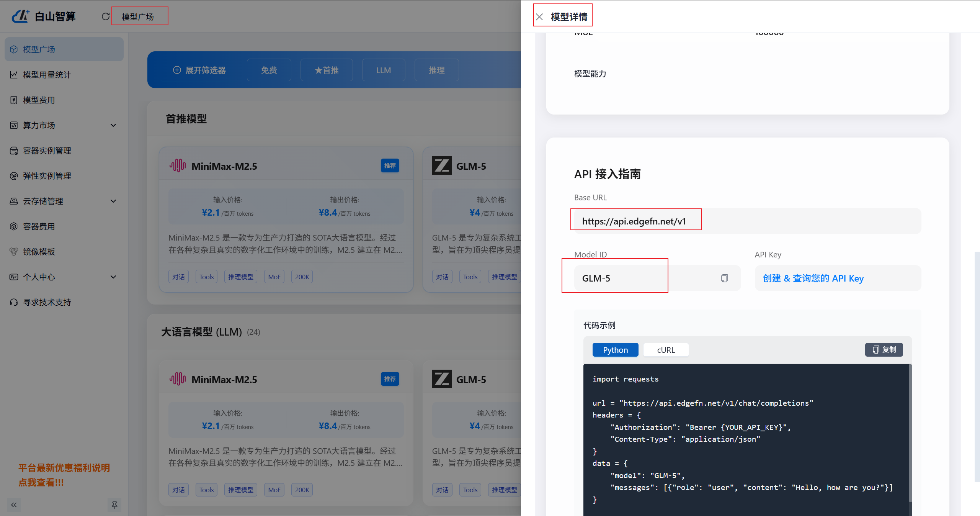The width and height of the screenshot is (980, 516).
Task: Click the 算力市场 sidebar icon
Action: [14, 125]
